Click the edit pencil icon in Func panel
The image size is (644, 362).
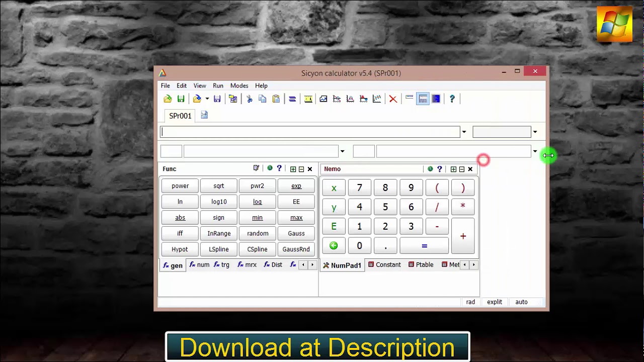[256, 168]
